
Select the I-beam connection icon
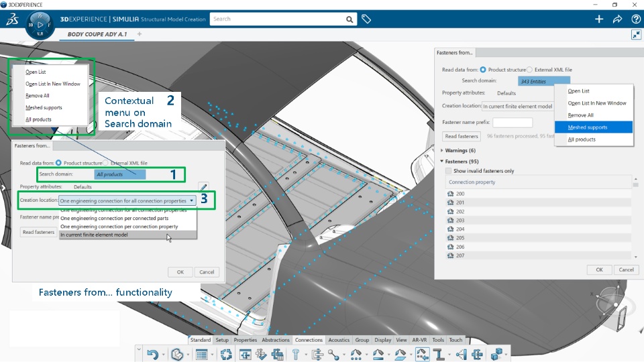(439, 354)
